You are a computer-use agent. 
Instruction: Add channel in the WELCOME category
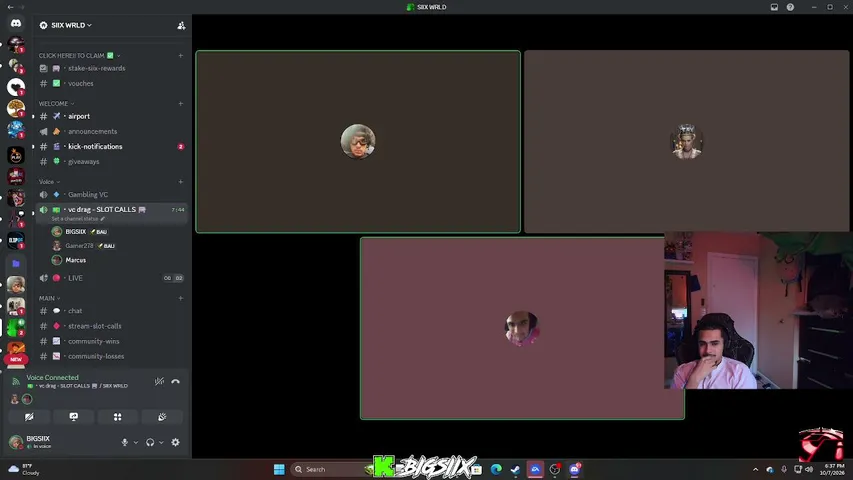(x=181, y=103)
